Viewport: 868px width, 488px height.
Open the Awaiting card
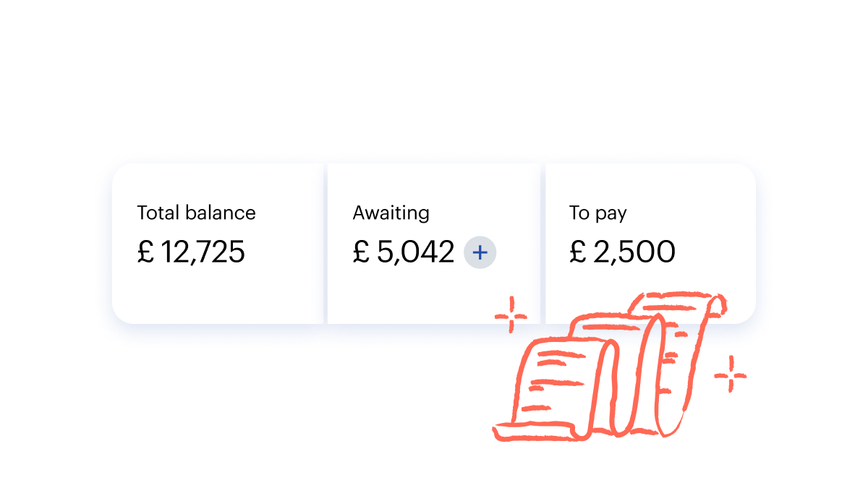pyautogui.click(x=434, y=243)
